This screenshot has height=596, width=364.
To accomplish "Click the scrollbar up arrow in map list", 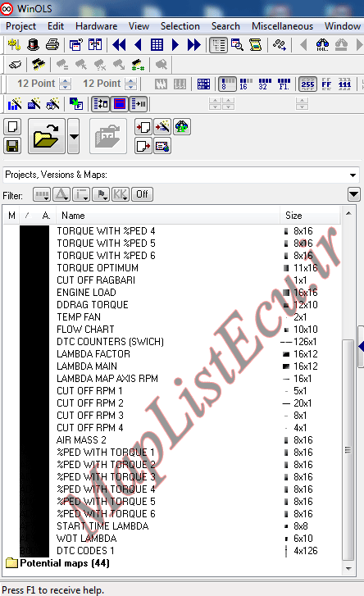I will point(348,214).
